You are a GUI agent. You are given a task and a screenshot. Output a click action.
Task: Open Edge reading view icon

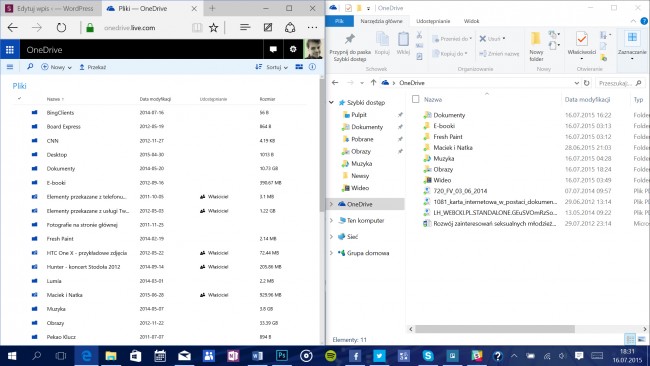click(x=197, y=28)
